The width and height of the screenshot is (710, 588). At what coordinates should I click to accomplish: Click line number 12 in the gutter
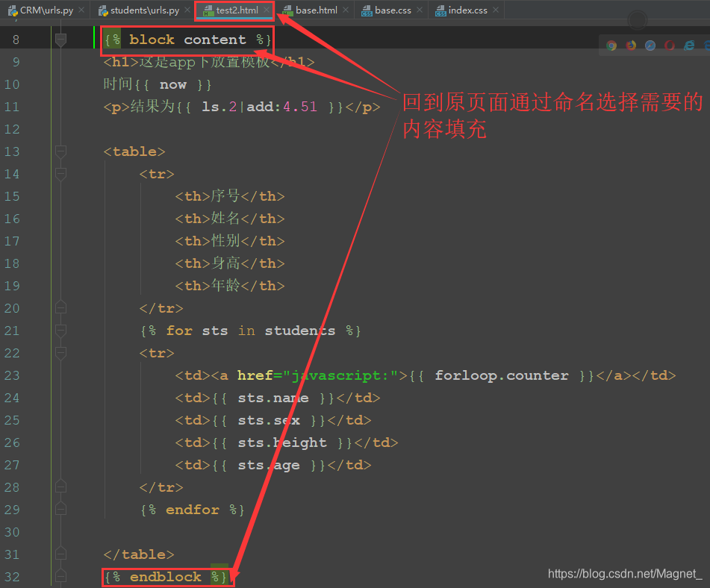[12, 129]
